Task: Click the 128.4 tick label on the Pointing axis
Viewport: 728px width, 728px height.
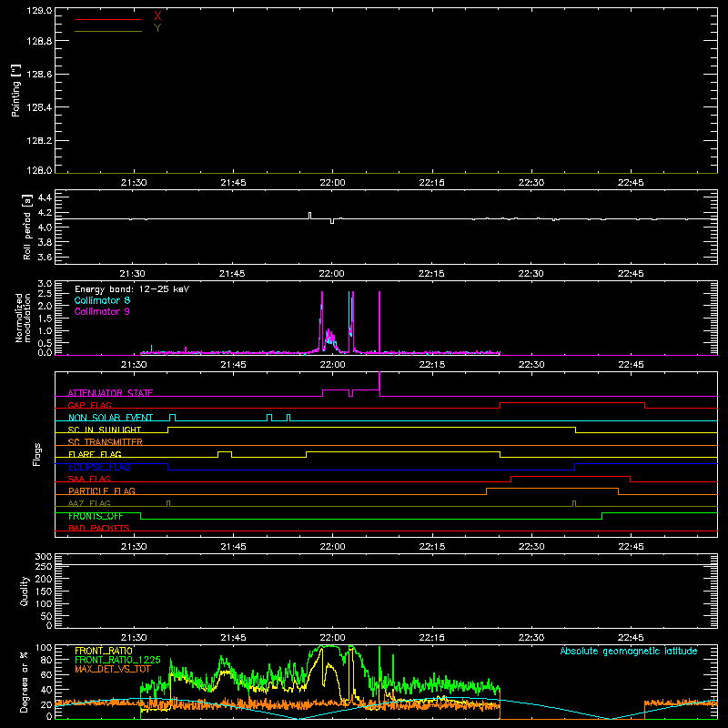Action: point(39,107)
